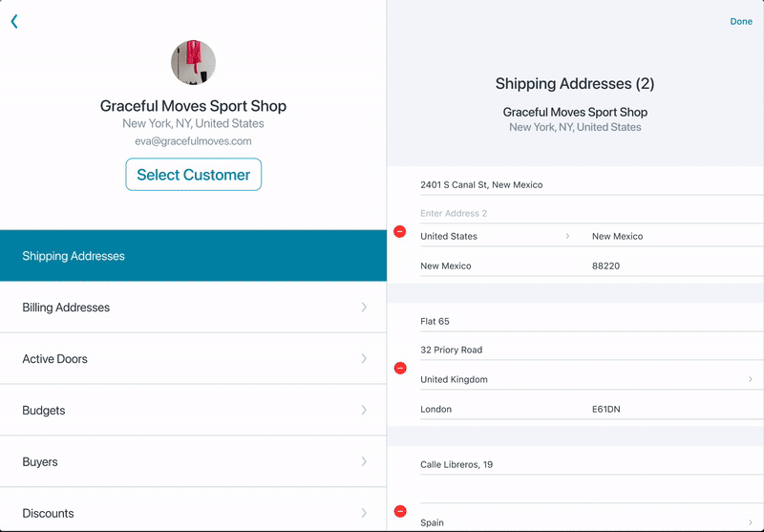Remove the Spain shipping address
The height and width of the screenshot is (532, 764).
(400, 511)
